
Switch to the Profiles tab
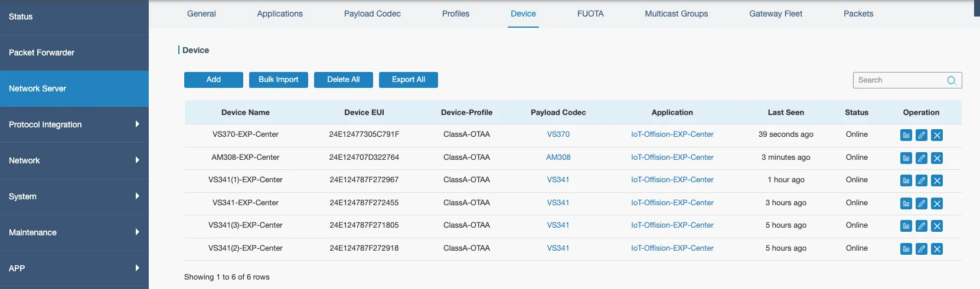pos(456,14)
